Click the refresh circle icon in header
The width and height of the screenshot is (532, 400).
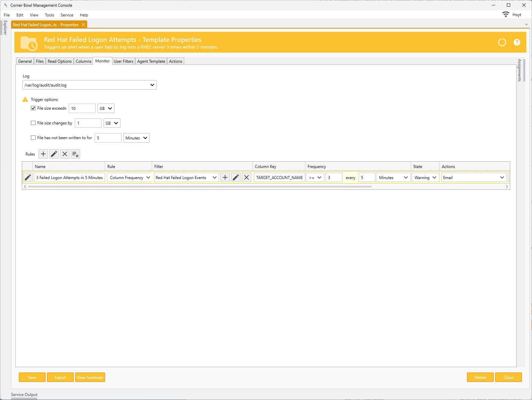pos(502,42)
